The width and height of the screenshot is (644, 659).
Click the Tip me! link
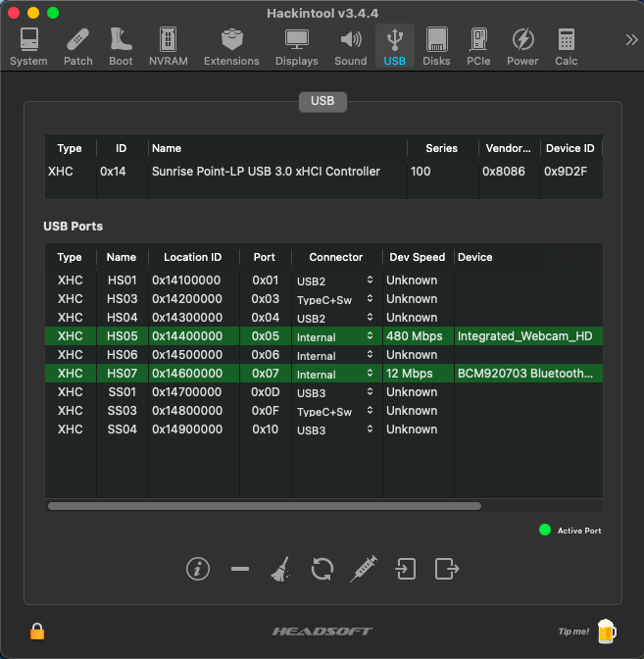point(573,632)
